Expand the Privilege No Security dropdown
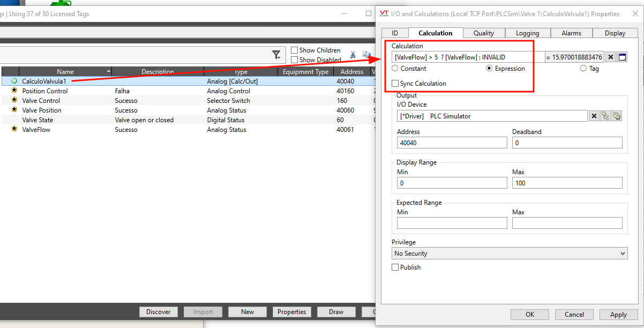This screenshot has width=644, height=328. point(510,253)
